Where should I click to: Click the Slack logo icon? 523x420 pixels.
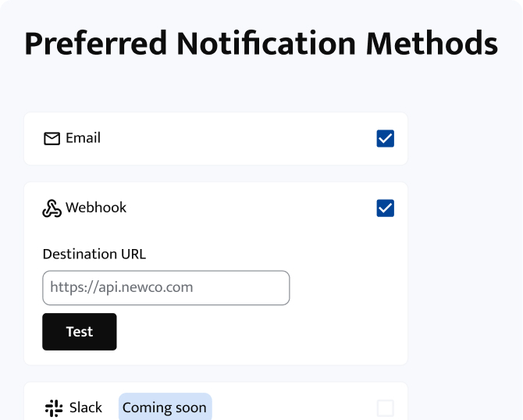(x=53, y=408)
